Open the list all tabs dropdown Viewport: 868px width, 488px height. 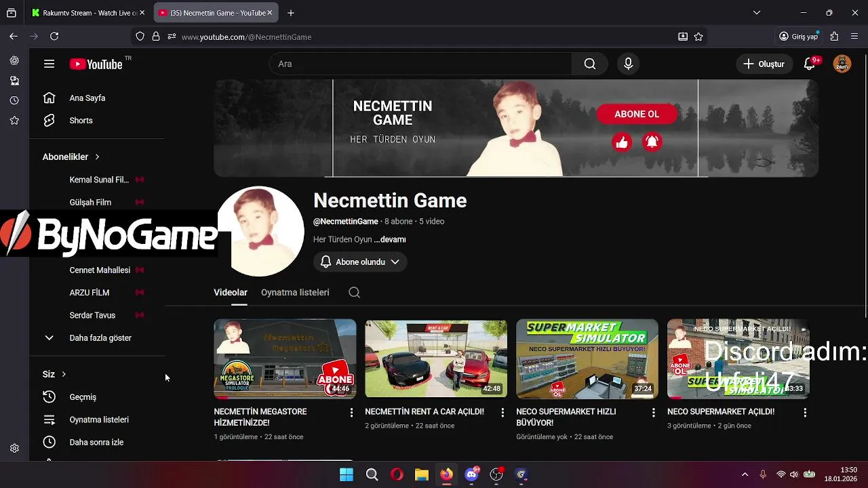[757, 13]
